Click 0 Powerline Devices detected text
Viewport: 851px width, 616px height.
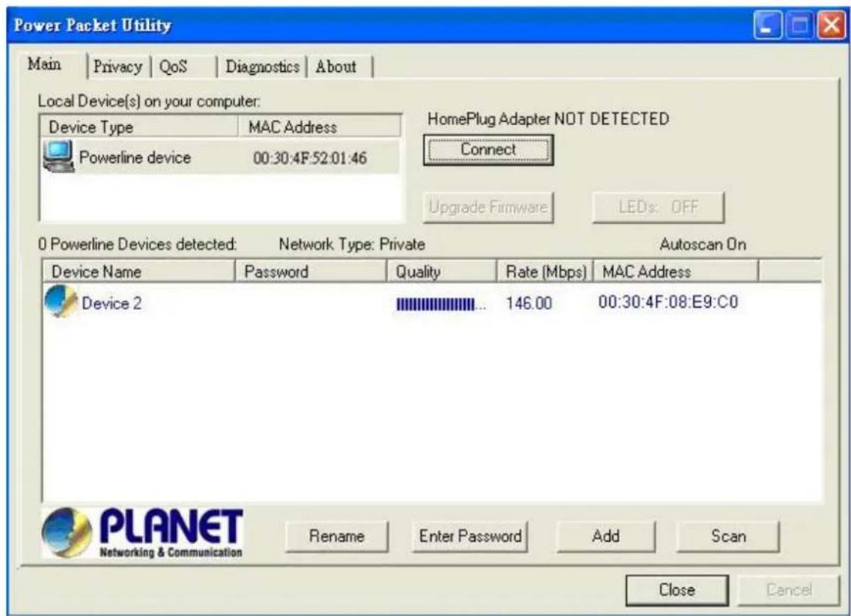[137, 245]
